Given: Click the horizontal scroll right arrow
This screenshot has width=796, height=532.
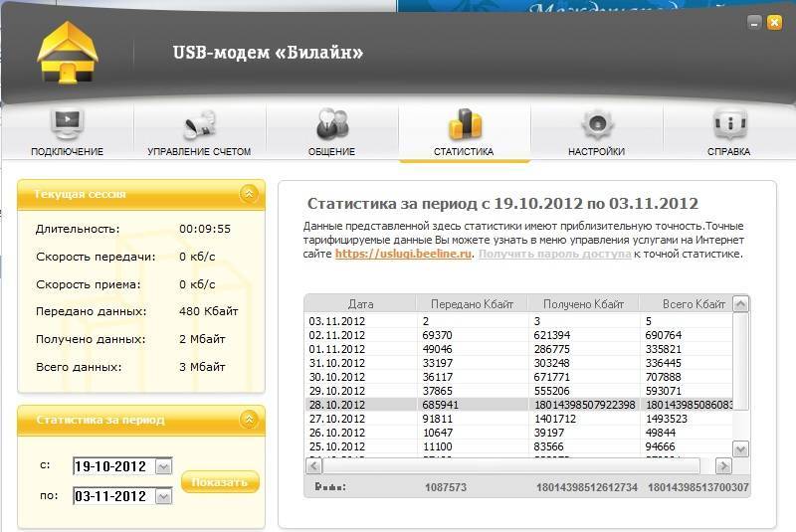Looking at the screenshot, I should [723, 465].
